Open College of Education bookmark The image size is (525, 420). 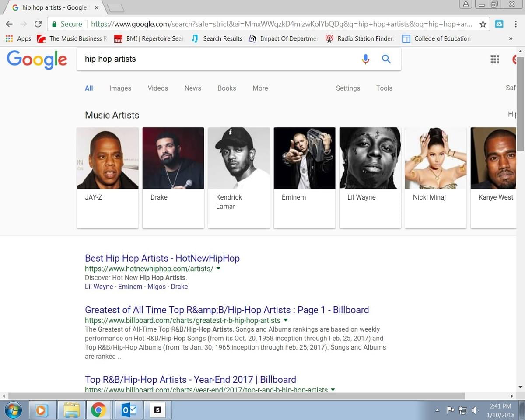[x=437, y=38]
